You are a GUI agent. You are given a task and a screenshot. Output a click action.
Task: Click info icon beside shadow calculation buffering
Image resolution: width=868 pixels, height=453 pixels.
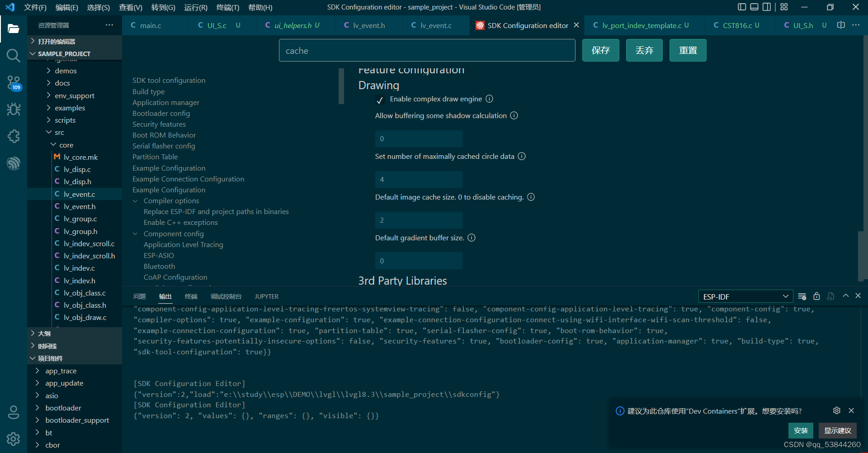coord(514,115)
